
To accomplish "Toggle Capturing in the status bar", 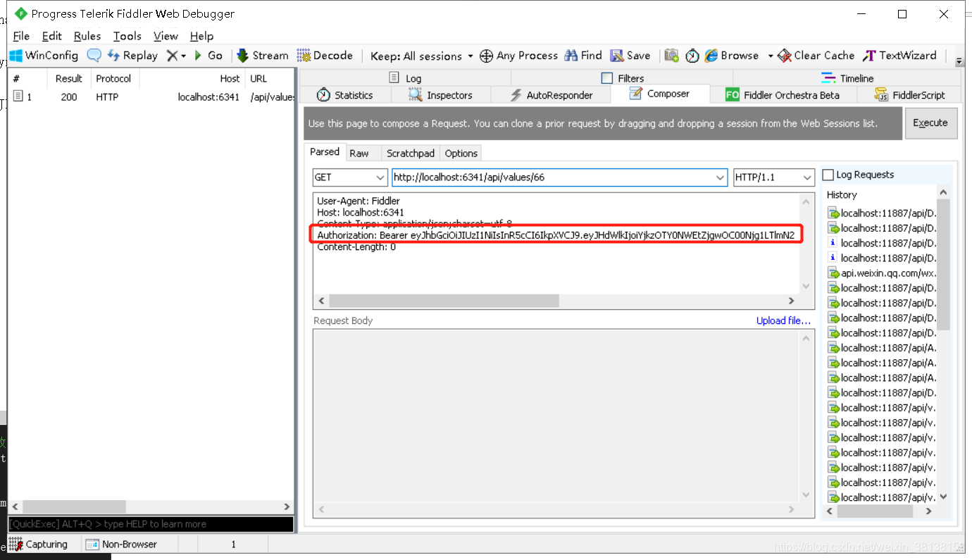I will (39, 545).
